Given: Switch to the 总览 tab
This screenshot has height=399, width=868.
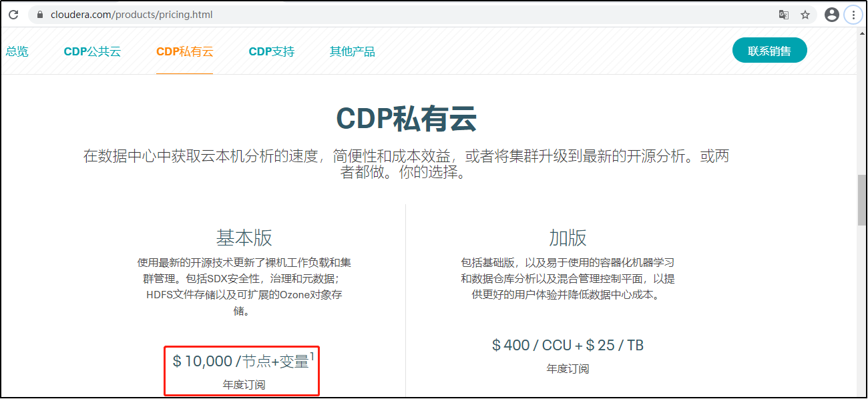Looking at the screenshot, I should coord(17,51).
